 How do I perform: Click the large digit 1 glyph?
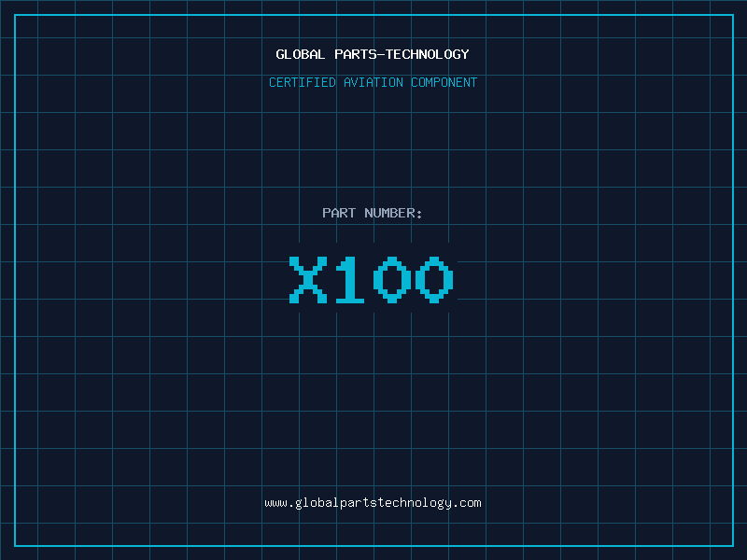click(x=350, y=279)
